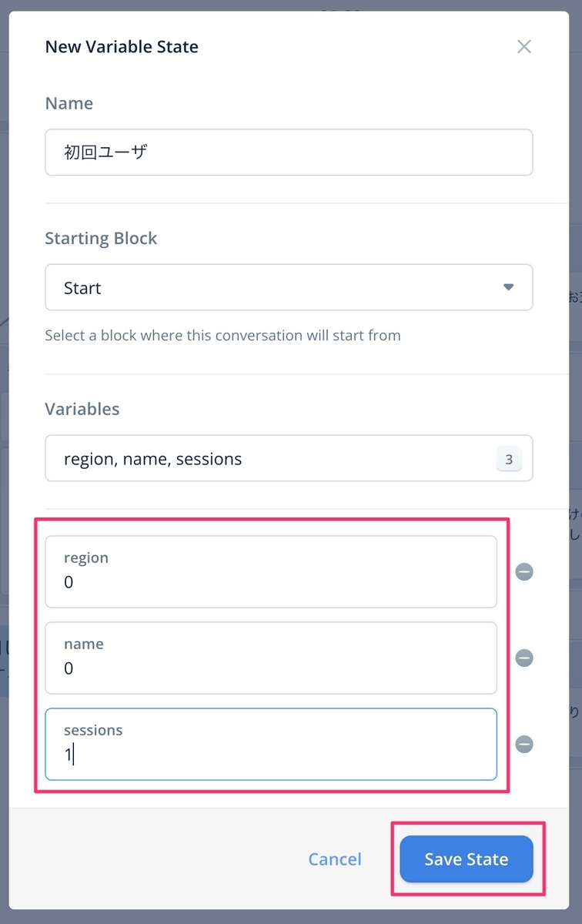The height and width of the screenshot is (924, 582).
Task: Click the New Variable State dialog title
Action: click(x=122, y=47)
